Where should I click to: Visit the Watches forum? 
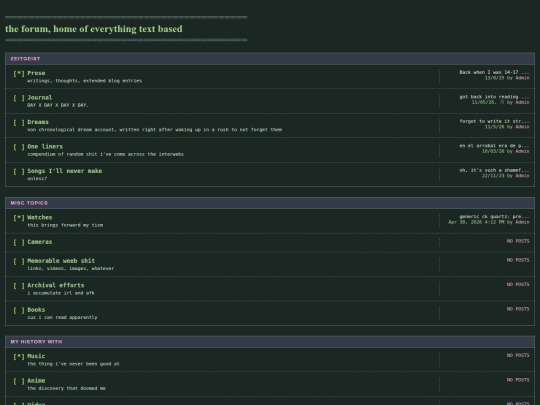pos(40,217)
